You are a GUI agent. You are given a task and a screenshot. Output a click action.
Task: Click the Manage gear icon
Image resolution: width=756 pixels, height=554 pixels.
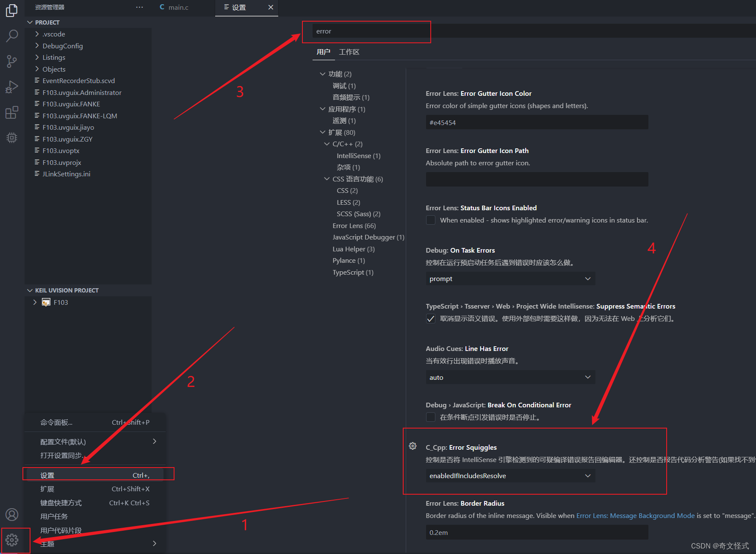(x=12, y=540)
